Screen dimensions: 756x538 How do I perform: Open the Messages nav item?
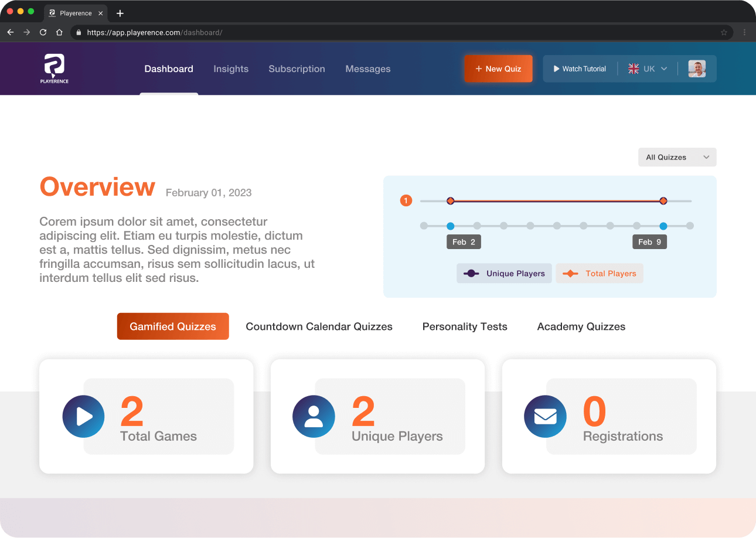368,69
